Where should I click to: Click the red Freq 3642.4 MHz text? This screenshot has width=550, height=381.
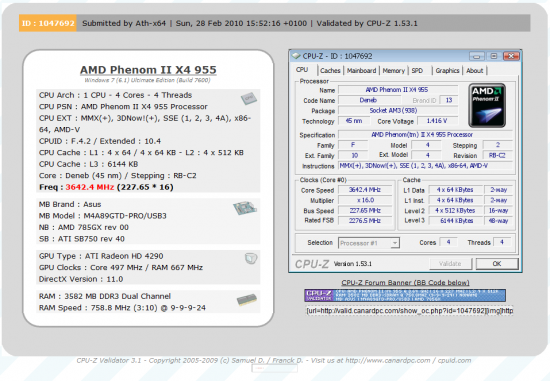(x=90, y=187)
